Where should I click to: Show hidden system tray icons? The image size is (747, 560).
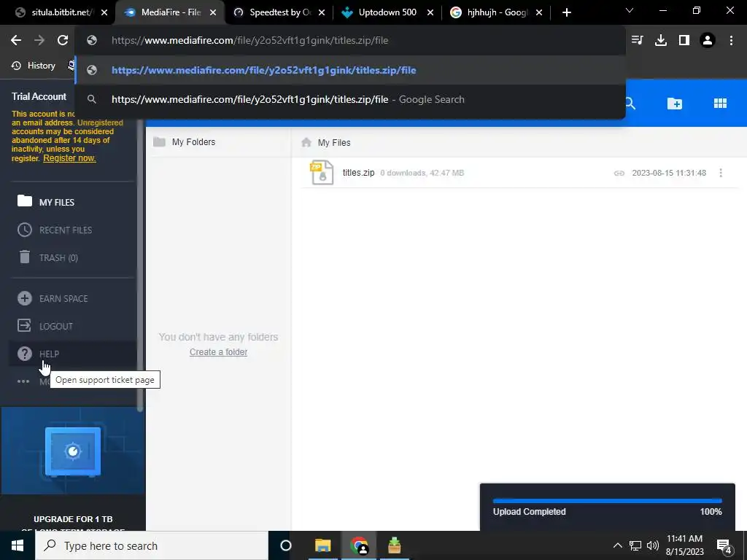coord(617,545)
